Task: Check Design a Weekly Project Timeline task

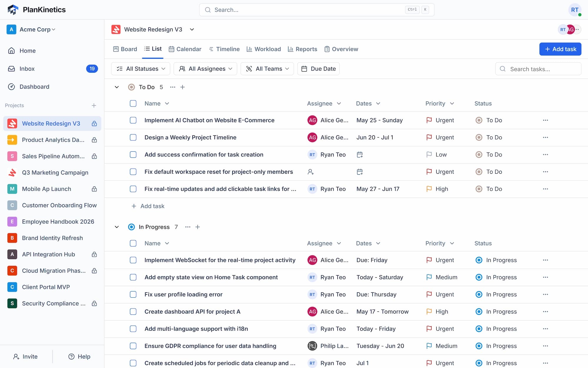Action: pos(133,137)
